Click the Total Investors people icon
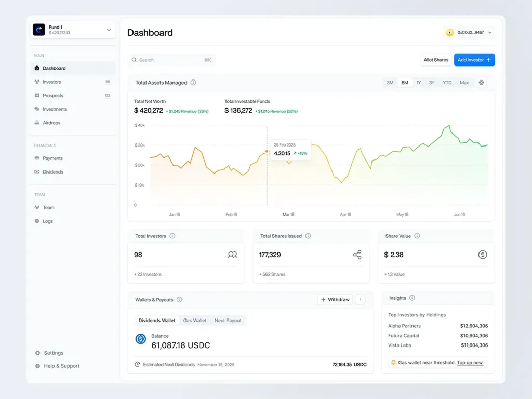This screenshot has width=532, height=399. point(232,255)
